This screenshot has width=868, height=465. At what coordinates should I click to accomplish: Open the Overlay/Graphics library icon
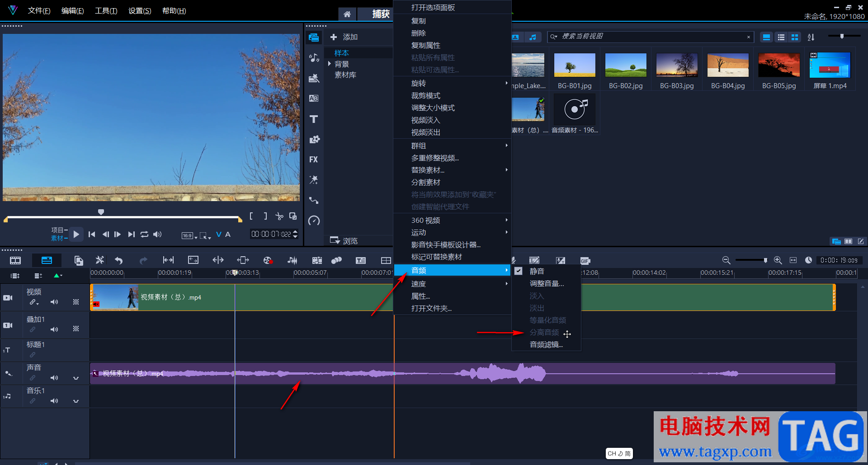click(x=314, y=139)
